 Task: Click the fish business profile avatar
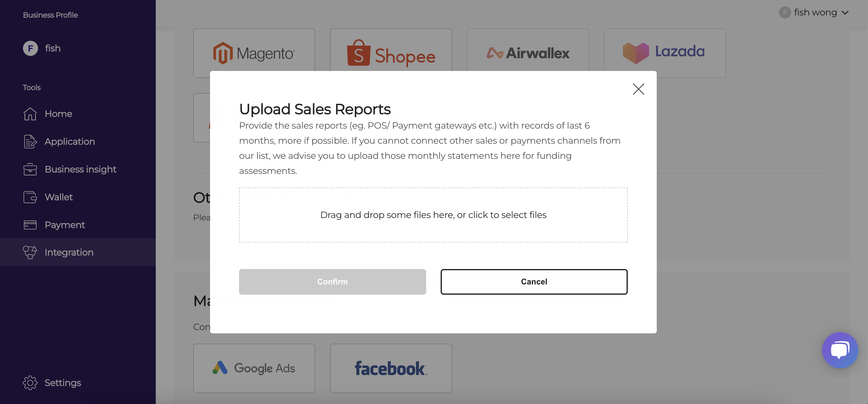(x=30, y=48)
